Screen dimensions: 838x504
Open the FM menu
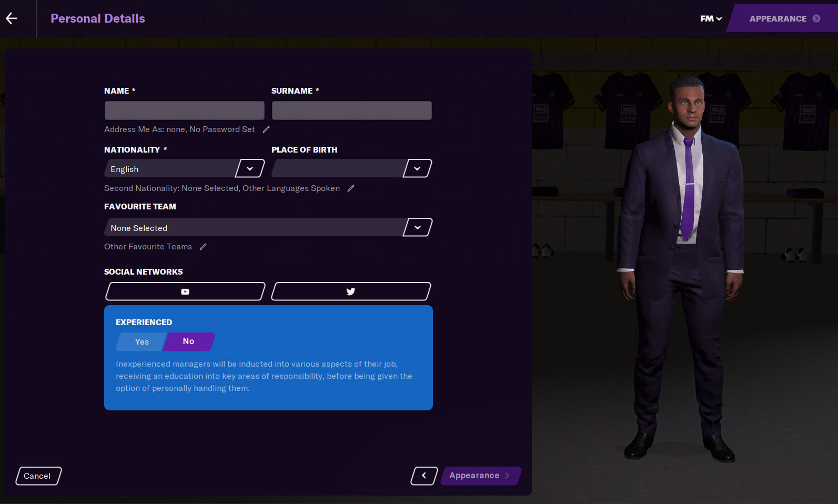711,18
